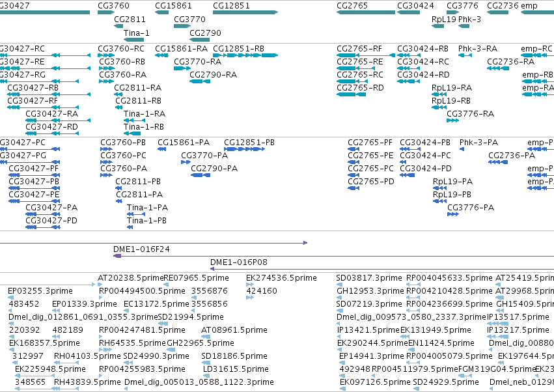Select the CG3776 gene label

point(462,6)
